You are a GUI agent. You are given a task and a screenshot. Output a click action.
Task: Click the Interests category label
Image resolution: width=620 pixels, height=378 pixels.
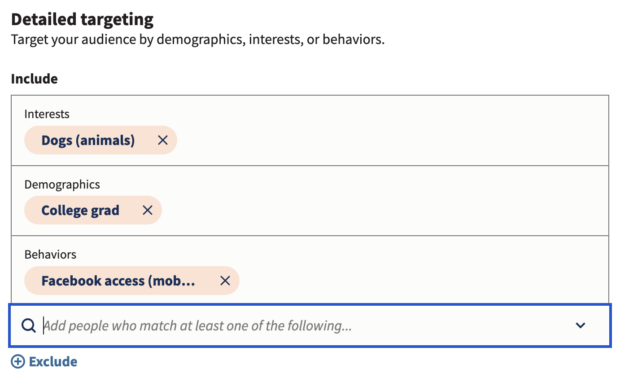click(47, 114)
